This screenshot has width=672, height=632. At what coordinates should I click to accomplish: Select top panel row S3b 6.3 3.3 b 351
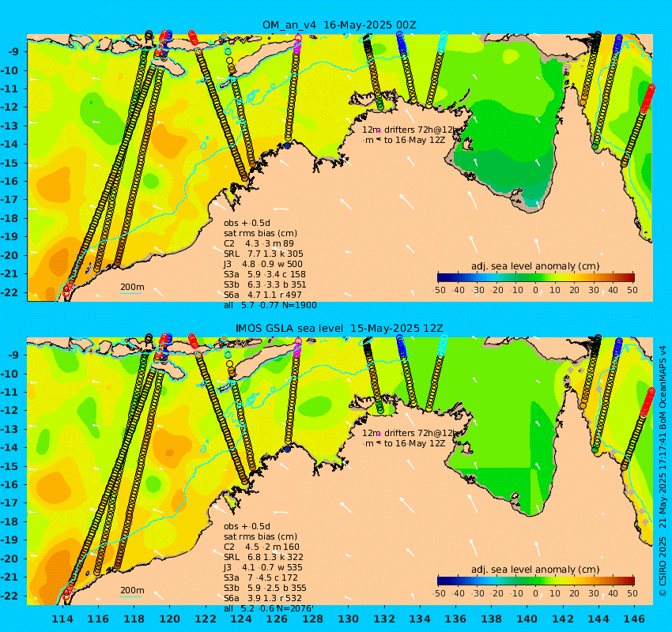[265, 284]
